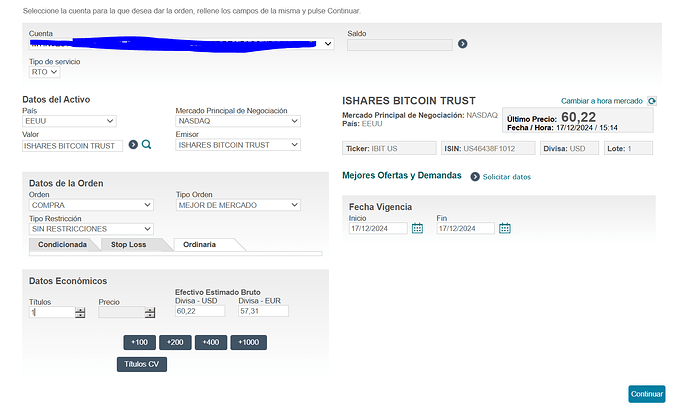Click the Precio spinner arrows
This screenshot has width=690, height=408.
(150, 312)
